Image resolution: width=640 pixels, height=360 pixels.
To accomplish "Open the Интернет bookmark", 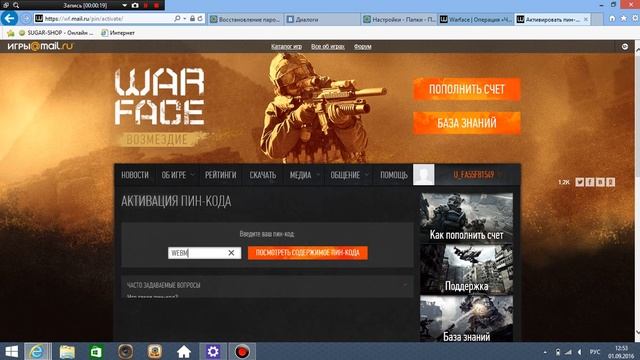I will coord(118,33).
